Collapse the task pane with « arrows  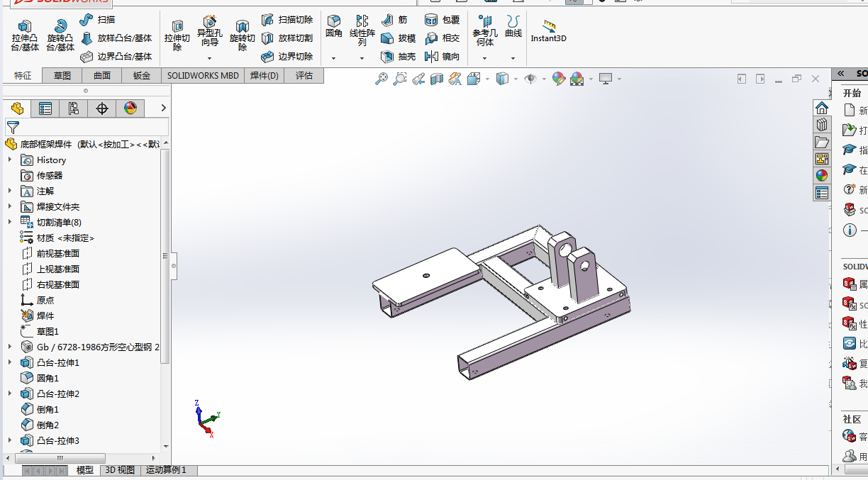[x=840, y=74]
